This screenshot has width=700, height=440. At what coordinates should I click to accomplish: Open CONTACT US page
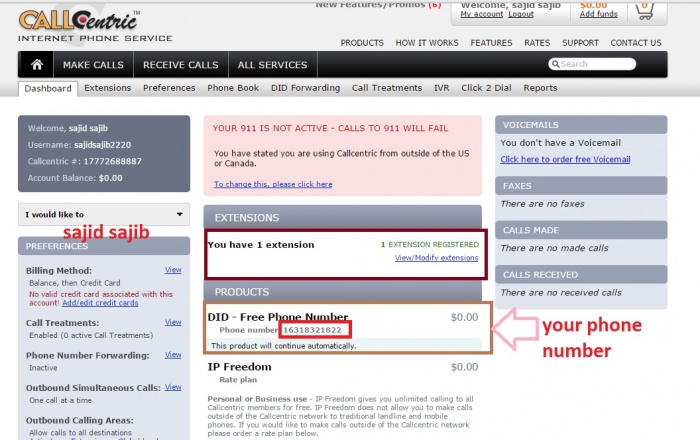(636, 43)
